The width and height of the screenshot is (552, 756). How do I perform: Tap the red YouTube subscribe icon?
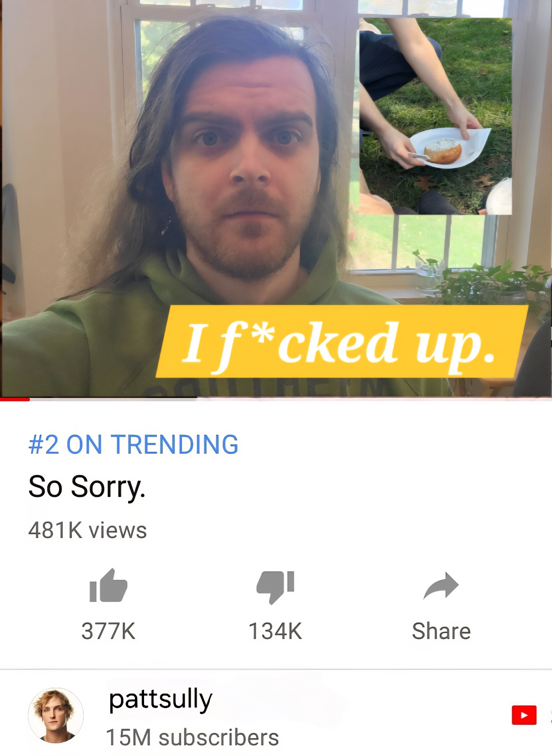pyautogui.click(x=524, y=715)
